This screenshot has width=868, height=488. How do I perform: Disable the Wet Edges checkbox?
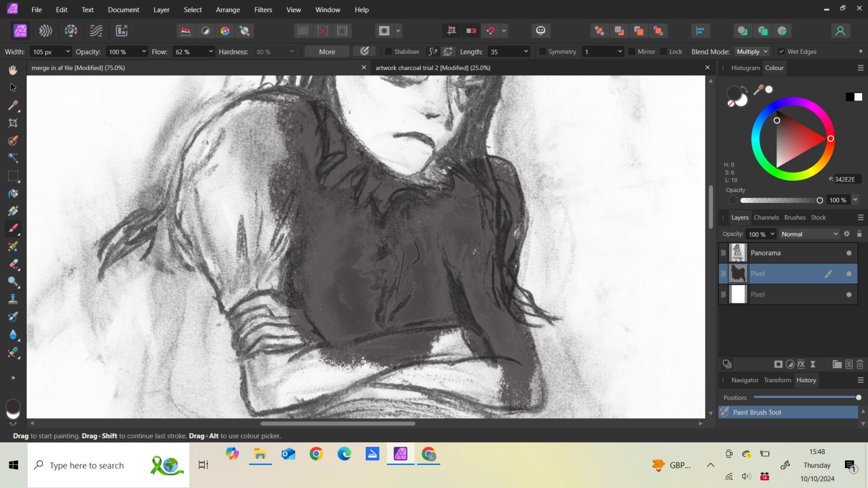point(781,51)
